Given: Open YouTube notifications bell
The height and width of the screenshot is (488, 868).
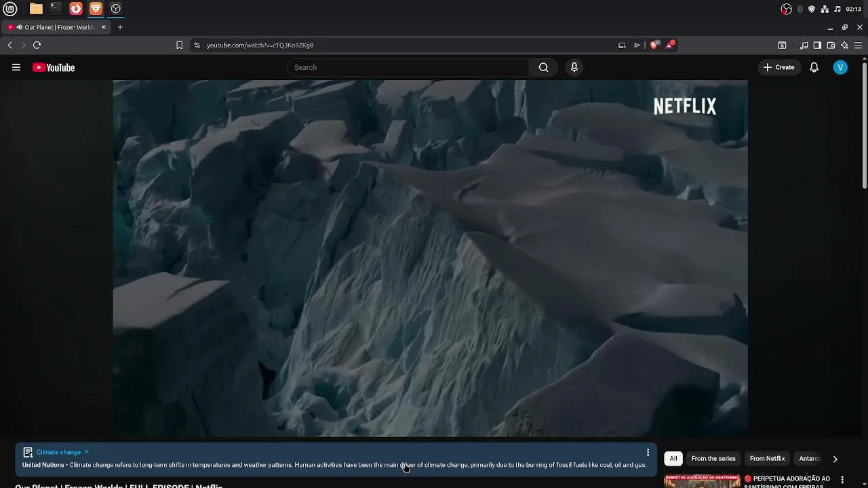Looking at the screenshot, I should (814, 67).
